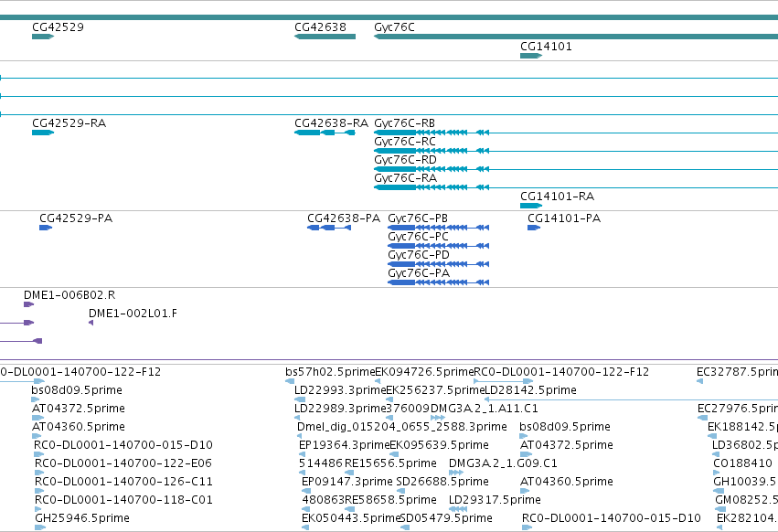Image resolution: width=778 pixels, height=532 pixels.
Task: Click the Gyc76C-PC protein label
Action: 419,237
